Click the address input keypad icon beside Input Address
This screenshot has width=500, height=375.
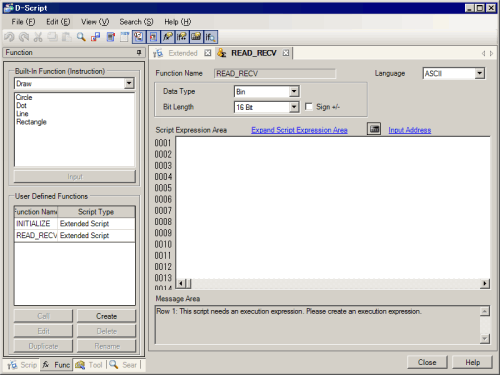pyautogui.click(x=374, y=129)
